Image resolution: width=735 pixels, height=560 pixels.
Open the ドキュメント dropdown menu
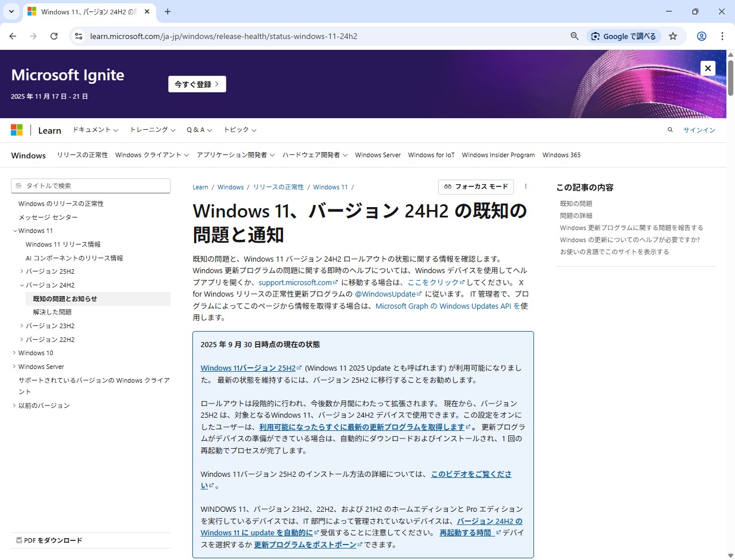click(x=95, y=130)
